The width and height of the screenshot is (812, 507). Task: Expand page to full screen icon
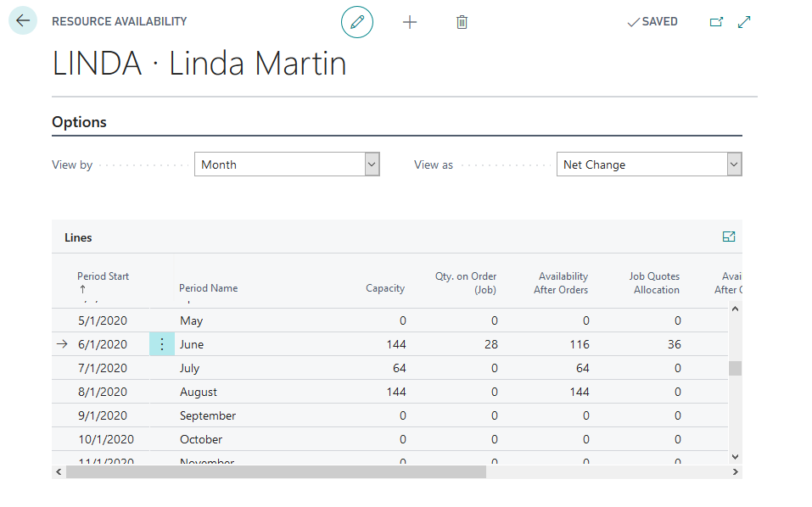[x=744, y=22]
